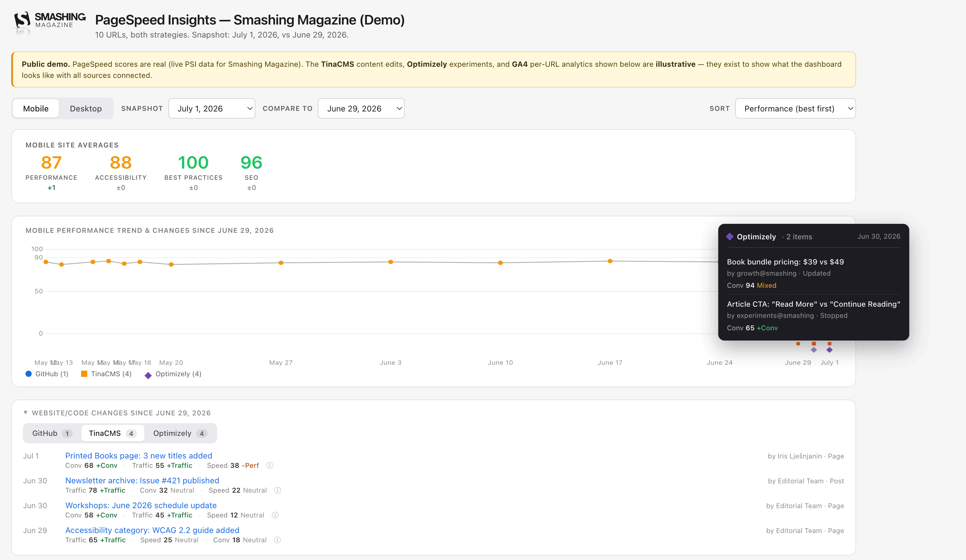This screenshot has height=560, width=966.
Task: Click 'Conv 65 +Conv' in the tooltip
Action: [753, 328]
